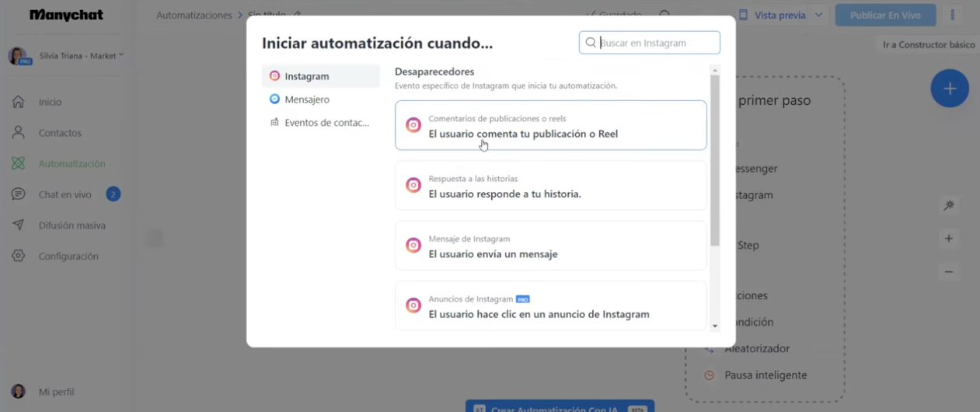The width and height of the screenshot is (980, 412).
Task: Click Instagram icon of Anuncios de Instagram card
Action: click(413, 306)
